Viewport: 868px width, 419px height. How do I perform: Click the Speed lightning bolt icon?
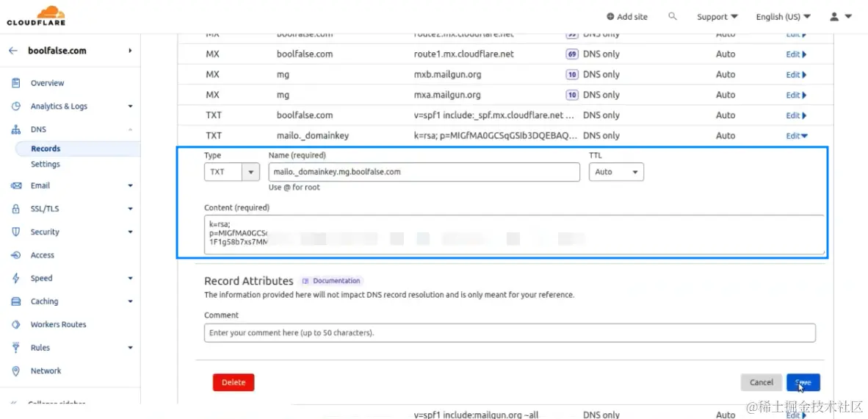click(16, 278)
